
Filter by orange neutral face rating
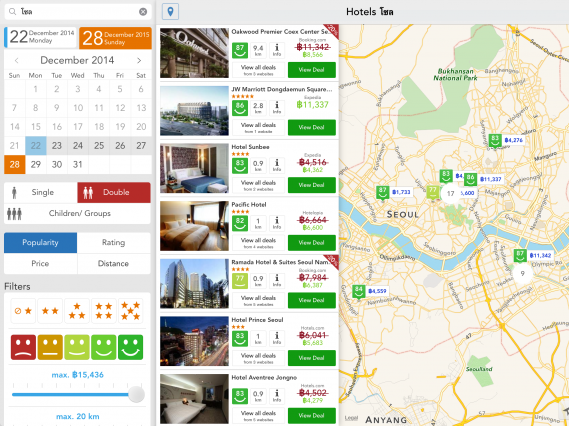coord(50,347)
